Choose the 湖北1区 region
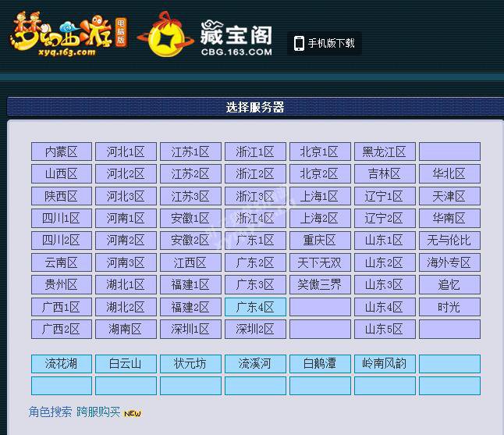The image size is (504, 435). point(126,284)
